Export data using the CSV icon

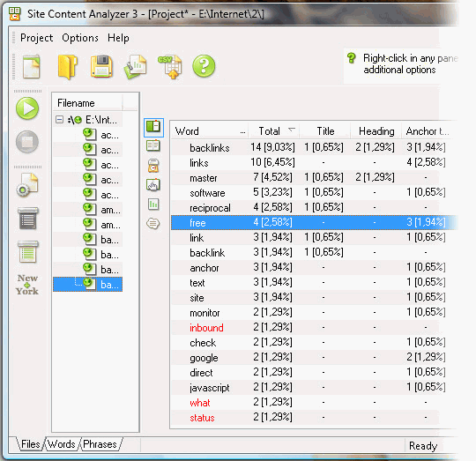(x=171, y=67)
